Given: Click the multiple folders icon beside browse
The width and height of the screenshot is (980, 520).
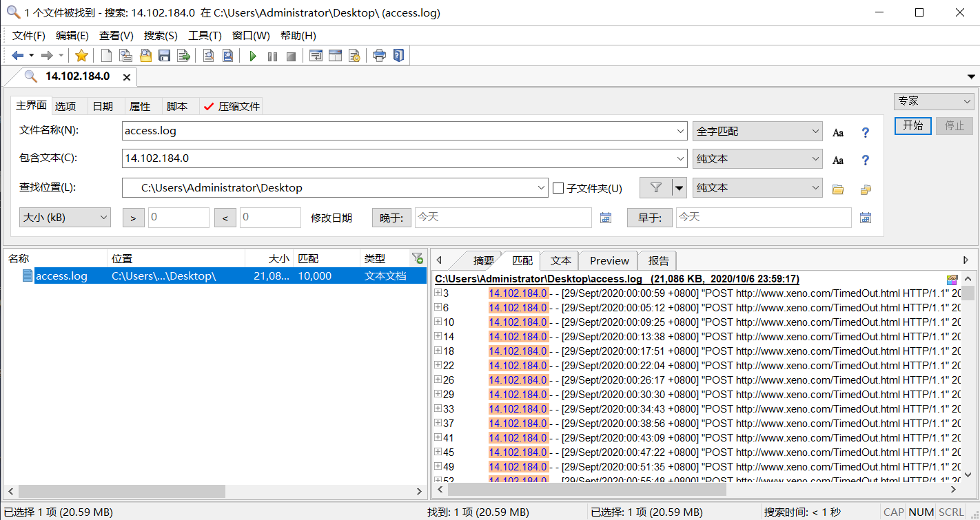Looking at the screenshot, I should [x=866, y=189].
